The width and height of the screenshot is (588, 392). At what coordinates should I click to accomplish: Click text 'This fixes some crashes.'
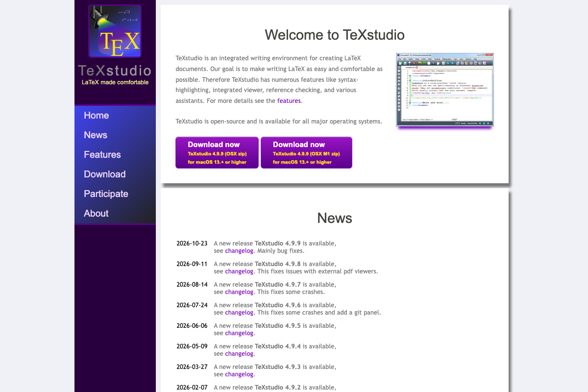tap(291, 292)
